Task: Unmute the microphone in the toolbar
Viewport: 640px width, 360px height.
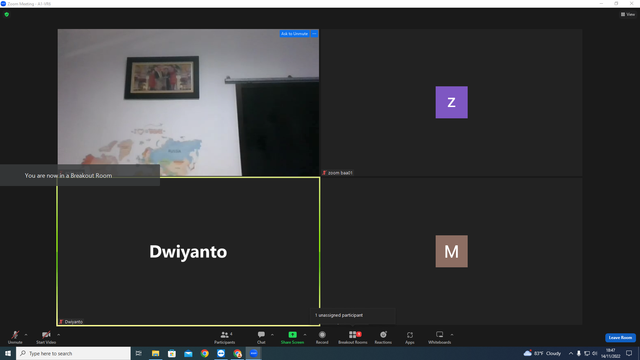Action: (15, 337)
